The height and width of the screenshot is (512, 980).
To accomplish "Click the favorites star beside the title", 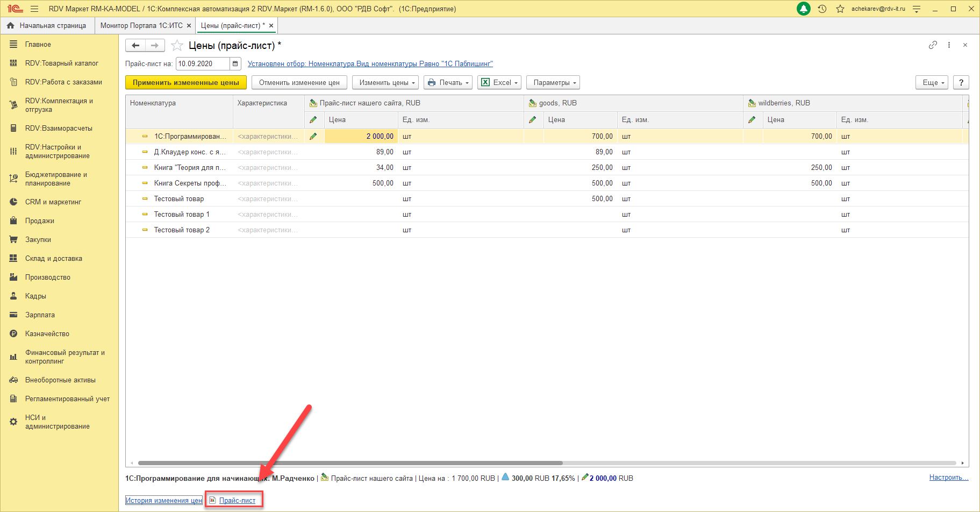I will click(x=177, y=46).
